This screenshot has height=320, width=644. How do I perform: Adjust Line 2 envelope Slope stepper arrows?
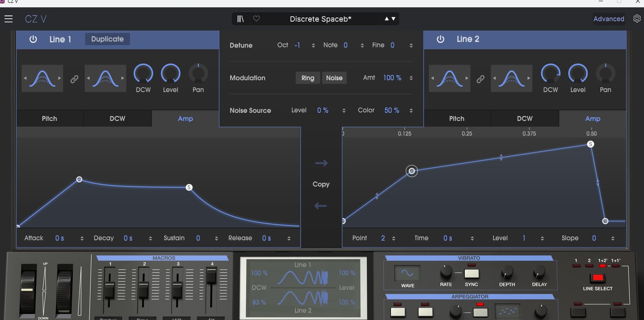point(613,239)
